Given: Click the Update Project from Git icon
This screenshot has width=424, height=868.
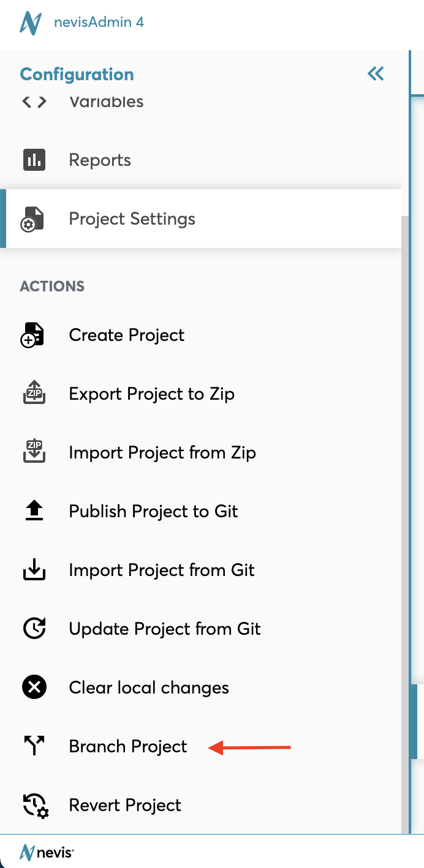Looking at the screenshot, I should [34, 629].
